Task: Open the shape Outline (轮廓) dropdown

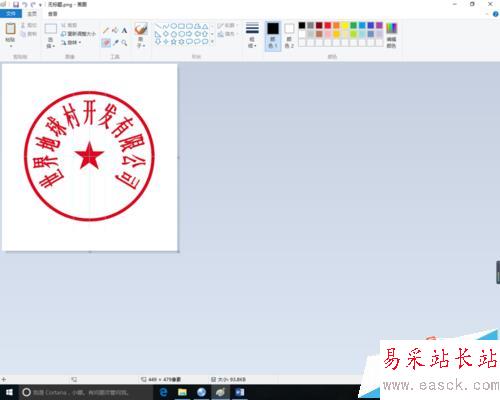Action: pos(227,26)
